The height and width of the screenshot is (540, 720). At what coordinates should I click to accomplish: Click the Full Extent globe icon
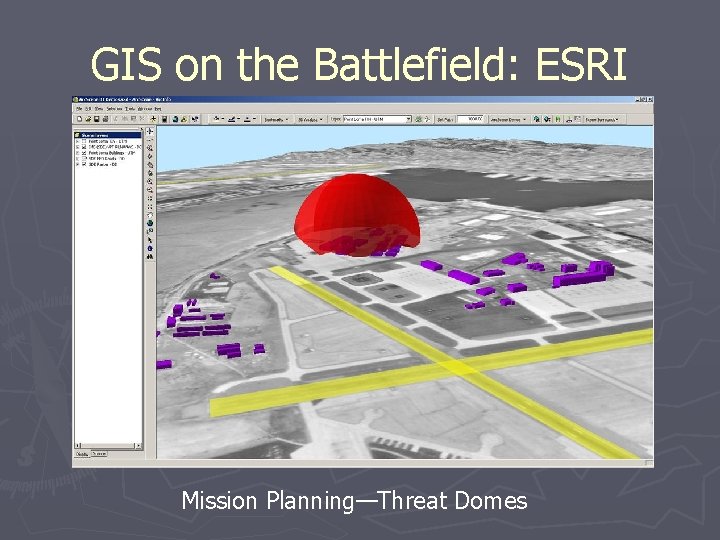[150, 223]
